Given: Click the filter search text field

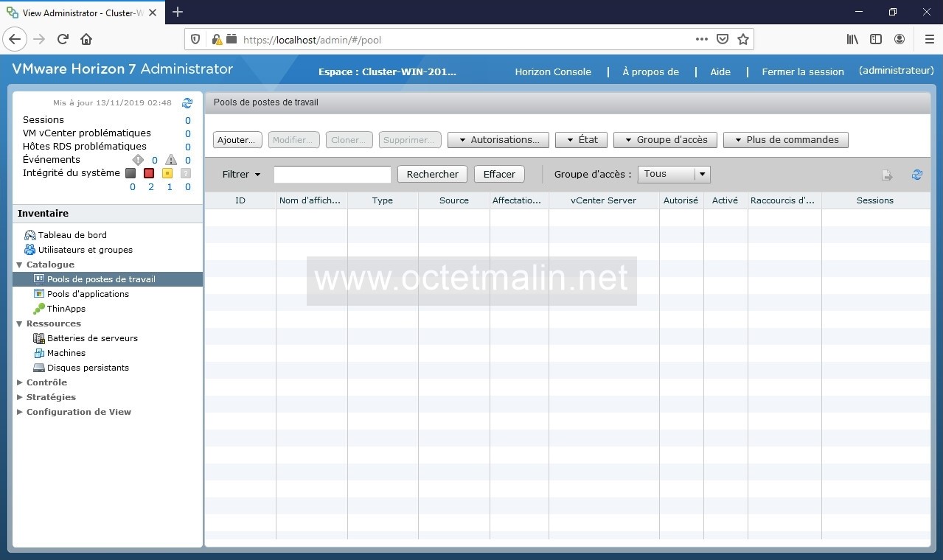Looking at the screenshot, I should [333, 175].
